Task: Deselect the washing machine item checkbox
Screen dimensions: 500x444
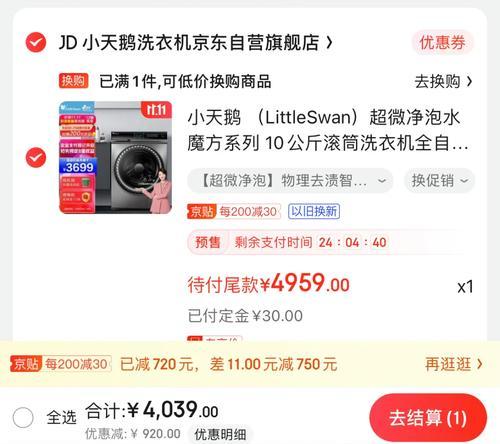Action: 36,157
